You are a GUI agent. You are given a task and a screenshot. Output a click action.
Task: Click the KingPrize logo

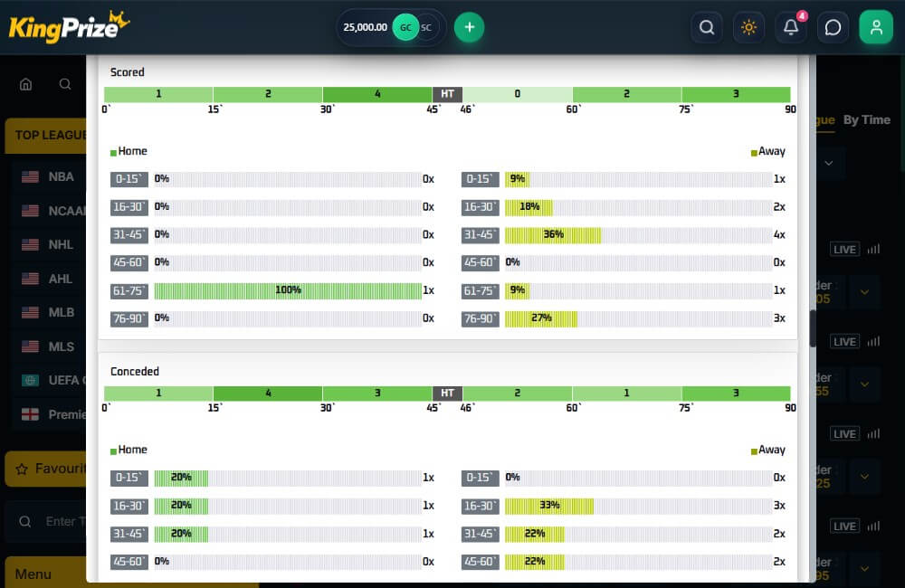(x=65, y=26)
